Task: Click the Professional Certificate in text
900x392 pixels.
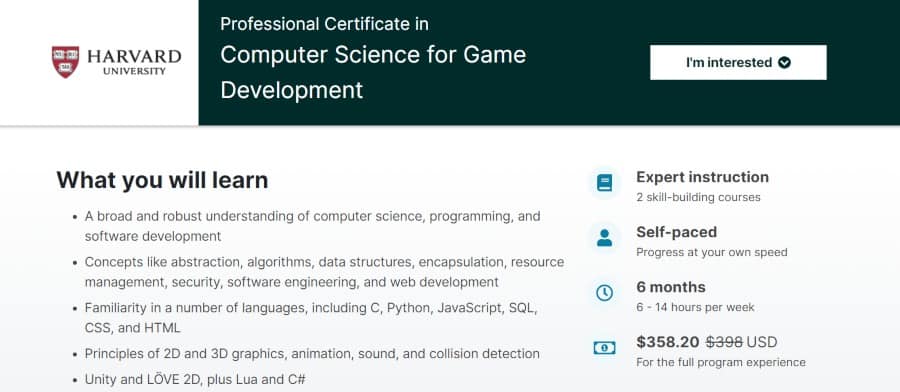Action: [x=324, y=24]
